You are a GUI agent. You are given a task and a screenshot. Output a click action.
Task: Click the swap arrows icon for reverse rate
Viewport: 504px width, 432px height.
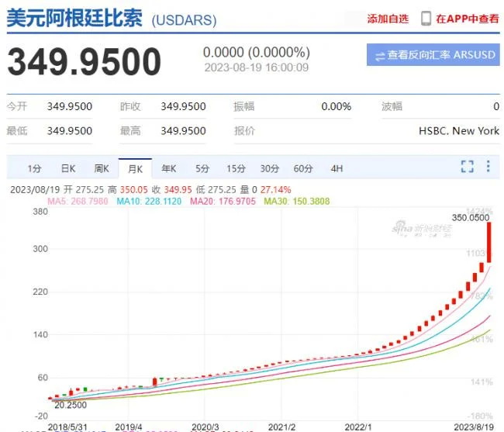point(380,56)
